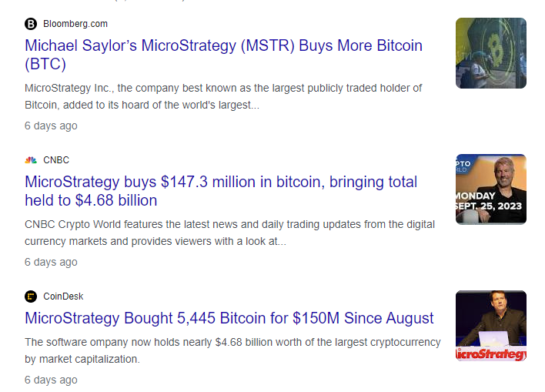Open Bloomberg's Michael Saylor MicroStrategy headline
545x392 pixels.
point(223,55)
